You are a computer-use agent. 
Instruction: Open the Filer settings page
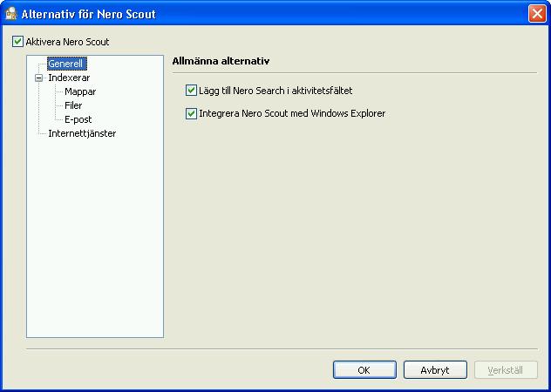pos(73,105)
